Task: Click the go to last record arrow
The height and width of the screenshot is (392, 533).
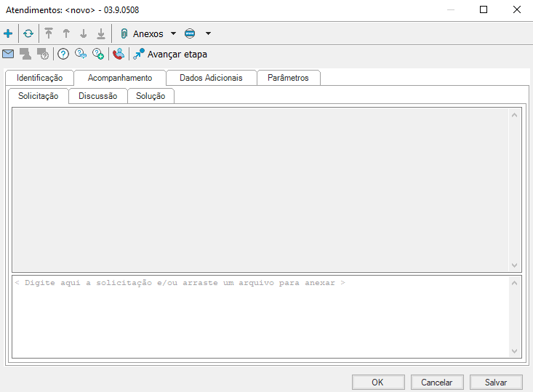Action: point(101,33)
